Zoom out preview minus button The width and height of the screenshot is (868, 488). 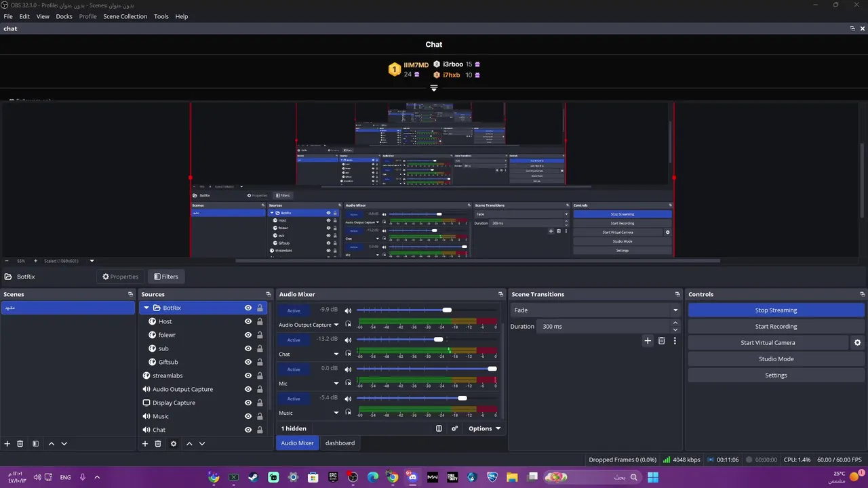pos(7,261)
